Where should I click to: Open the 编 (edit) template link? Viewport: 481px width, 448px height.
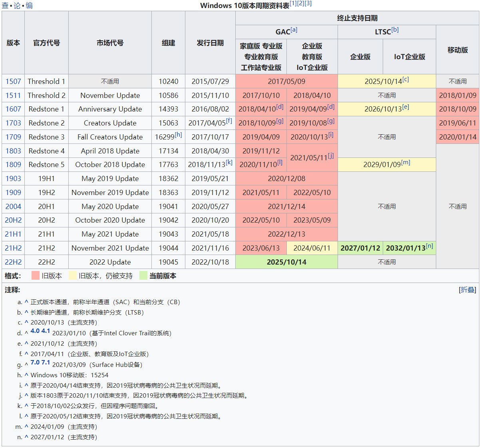click(x=29, y=6)
